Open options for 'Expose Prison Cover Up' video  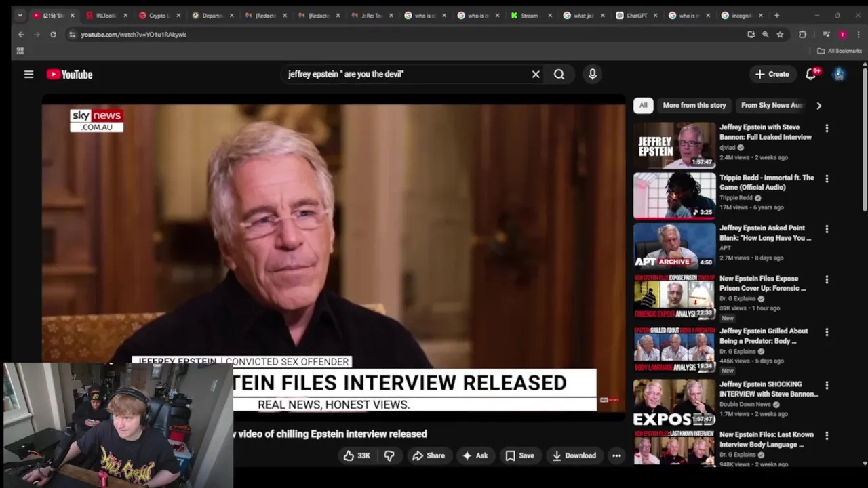(x=826, y=279)
